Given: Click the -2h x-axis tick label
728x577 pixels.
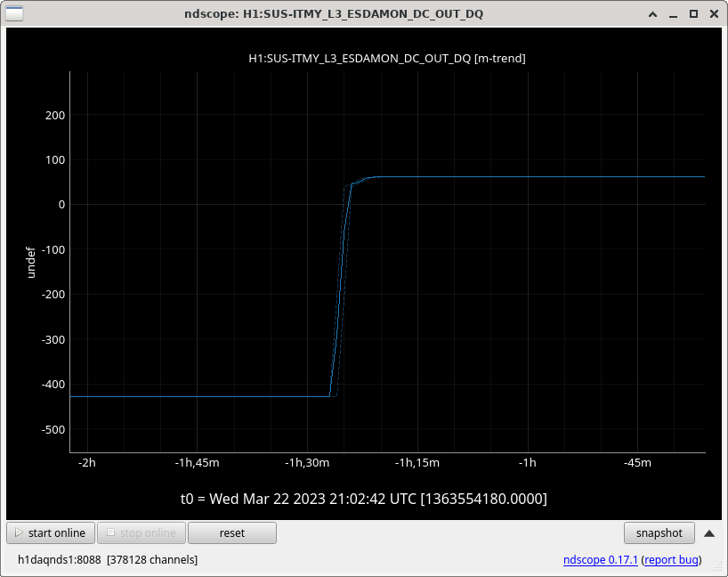Looking at the screenshot, I should click(x=87, y=463).
